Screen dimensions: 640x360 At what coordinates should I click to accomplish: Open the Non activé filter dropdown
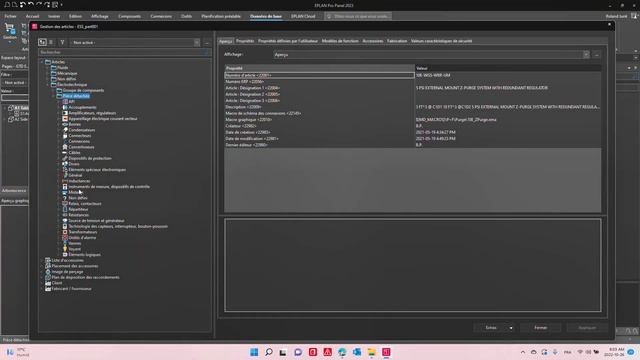tap(197, 42)
